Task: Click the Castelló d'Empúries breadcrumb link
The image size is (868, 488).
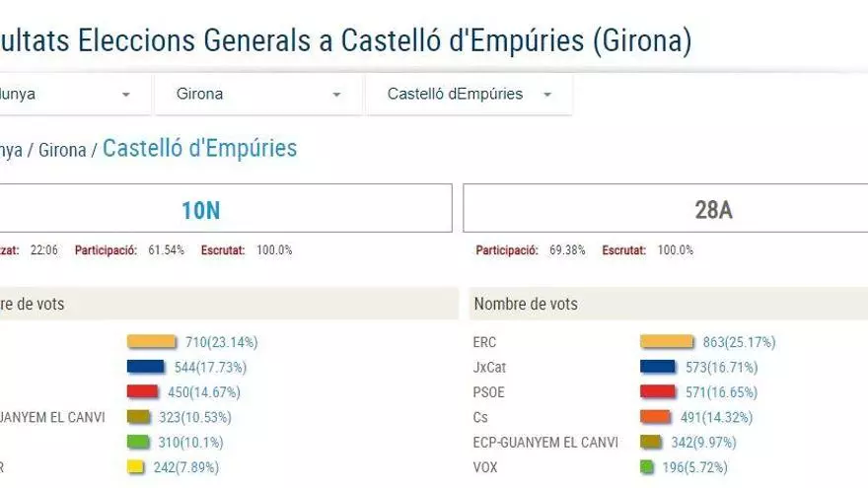Action: 199,149
